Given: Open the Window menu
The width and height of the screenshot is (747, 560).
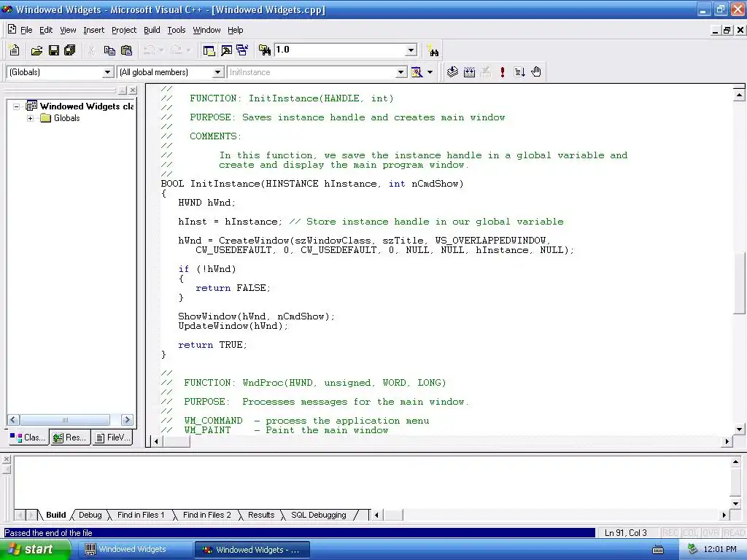Looking at the screenshot, I should coord(206,30).
